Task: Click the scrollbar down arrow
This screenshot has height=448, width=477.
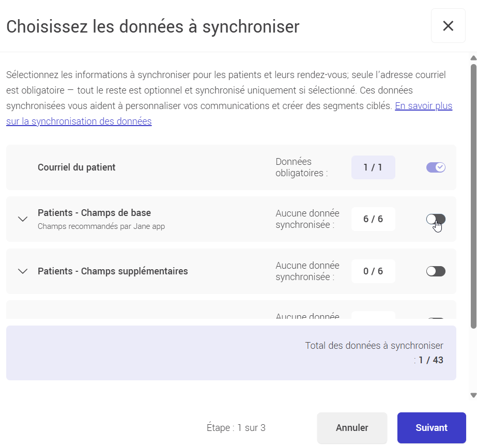Action: tap(473, 393)
